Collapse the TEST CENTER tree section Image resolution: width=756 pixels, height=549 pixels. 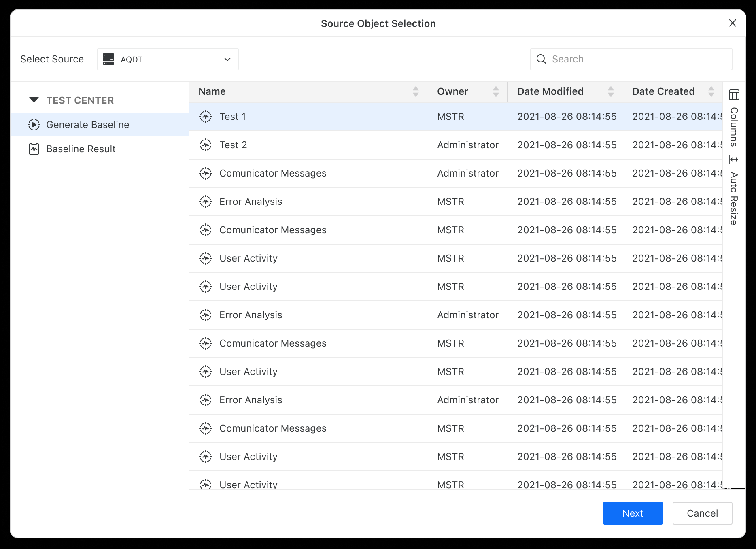point(34,100)
